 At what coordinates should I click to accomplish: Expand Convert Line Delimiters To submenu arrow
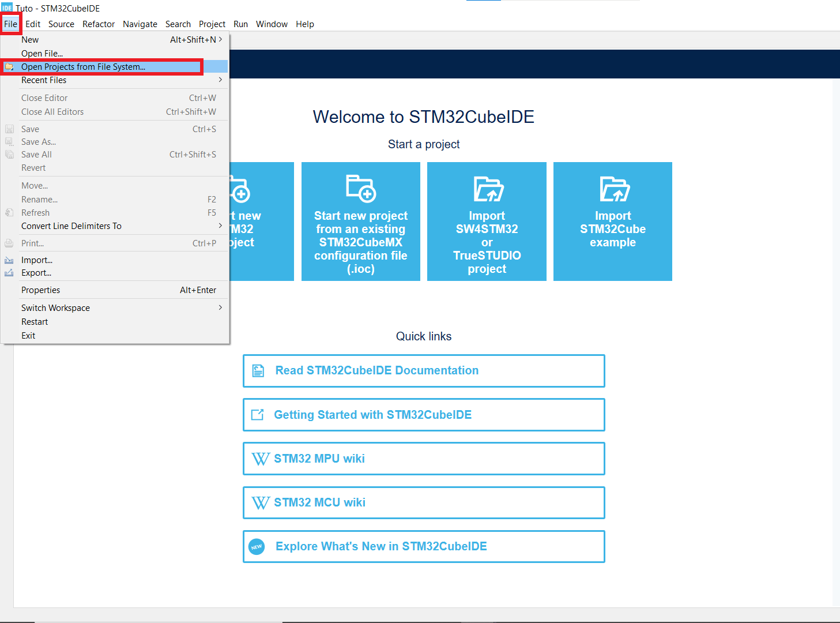pos(220,226)
